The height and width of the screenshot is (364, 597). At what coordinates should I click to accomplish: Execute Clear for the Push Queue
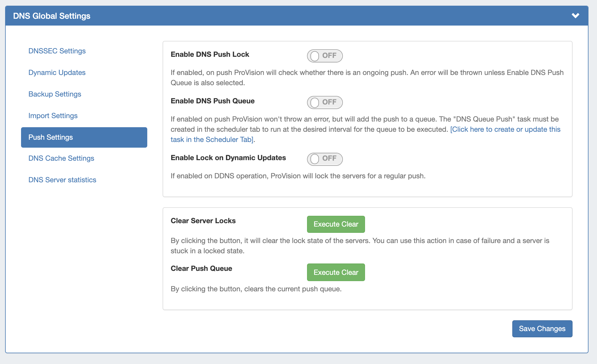(x=336, y=272)
